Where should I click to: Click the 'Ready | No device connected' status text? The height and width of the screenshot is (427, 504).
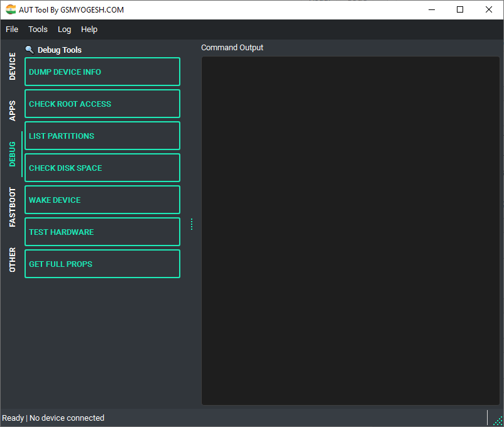(53, 418)
